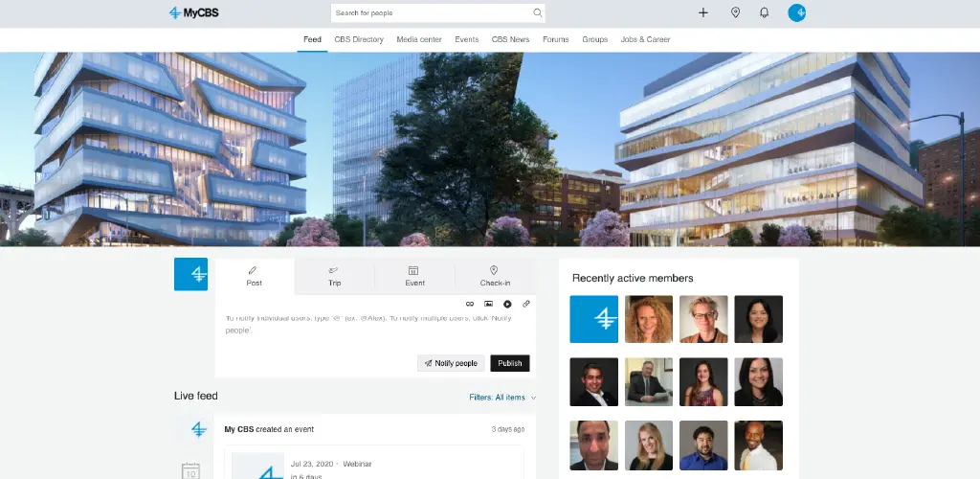Click the add image icon in composer
Image resolution: width=980 pixels, height=479 pixels.
[489, 304]
